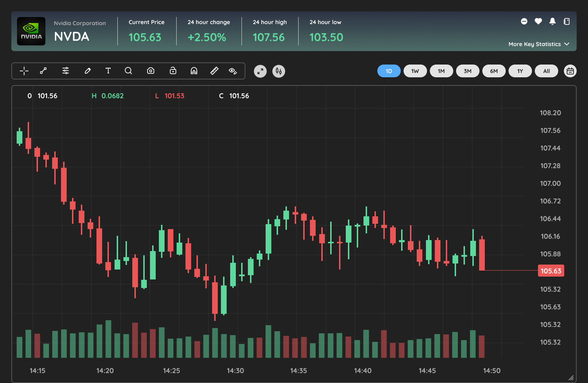Click the Open value 101.56
This screenshot has width=588, height=383.
(x=48, y=96)
